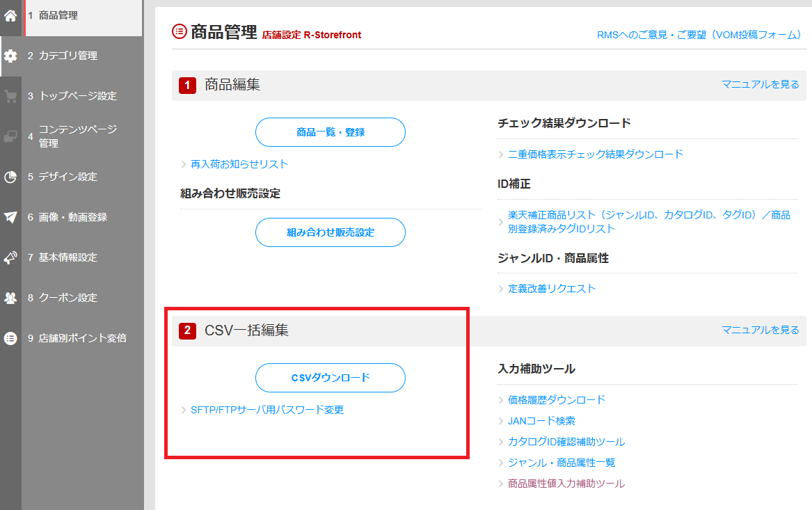Select the gear icon for カテゴリ管理

[x=10, y=56]
